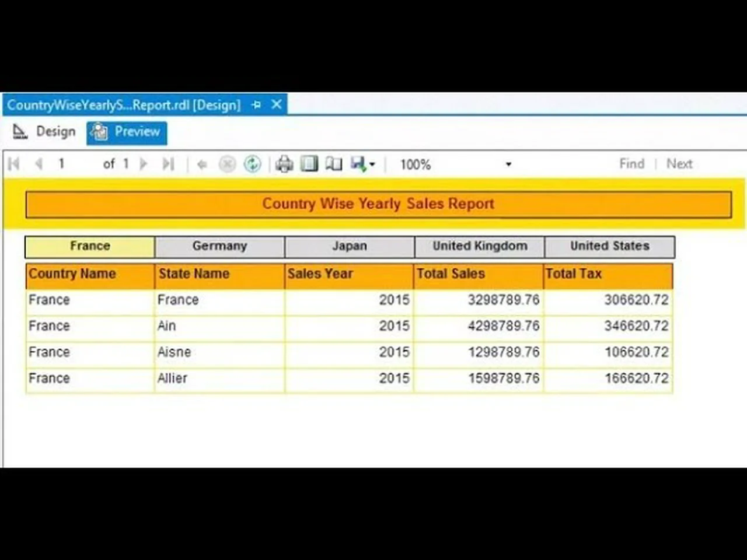Viewport: 747px width, 560px height.
Task: Show Germany sales data
Action: tap(220, 246)
